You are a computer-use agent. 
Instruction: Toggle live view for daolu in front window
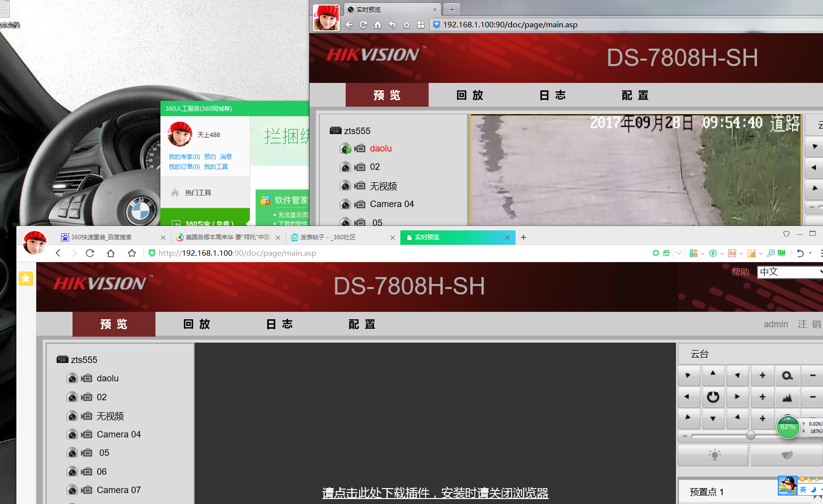point(72,378)
